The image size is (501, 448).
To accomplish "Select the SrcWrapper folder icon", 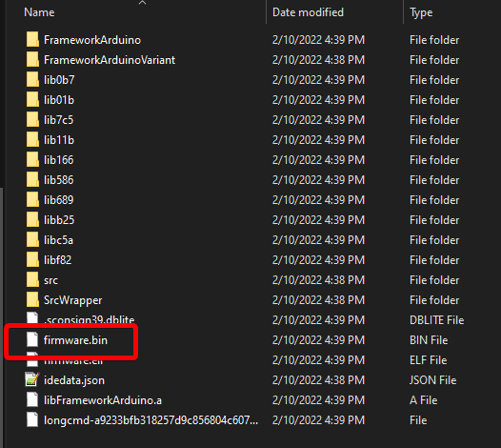I will click(x=32, y=300).
